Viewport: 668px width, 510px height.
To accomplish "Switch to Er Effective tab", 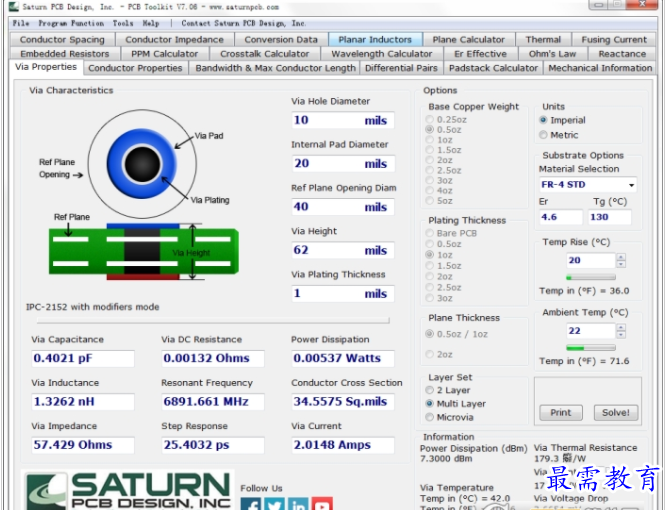I will tap(481, 54).
